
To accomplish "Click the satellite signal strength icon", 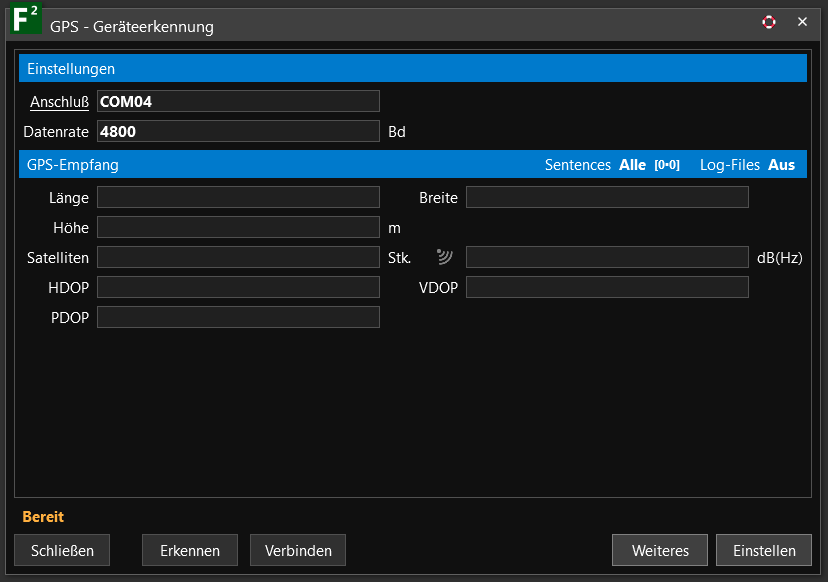I will pyautogui.click(x=445, y=257).
